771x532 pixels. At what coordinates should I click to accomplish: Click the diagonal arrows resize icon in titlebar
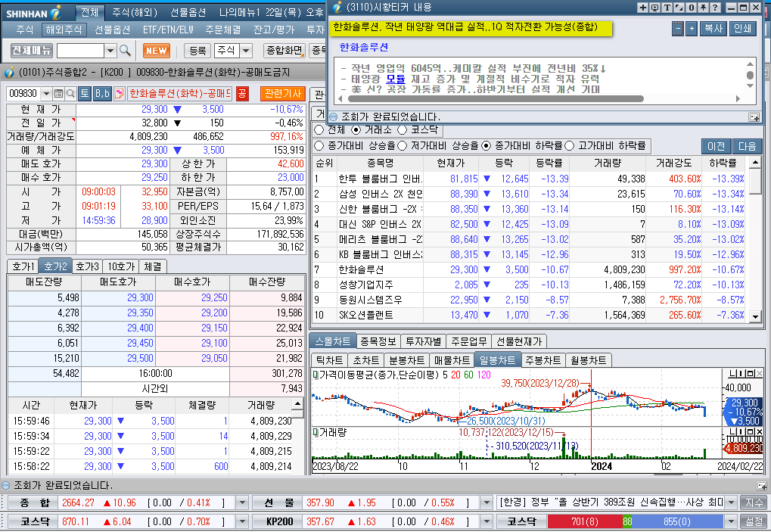tap(679, 8)
